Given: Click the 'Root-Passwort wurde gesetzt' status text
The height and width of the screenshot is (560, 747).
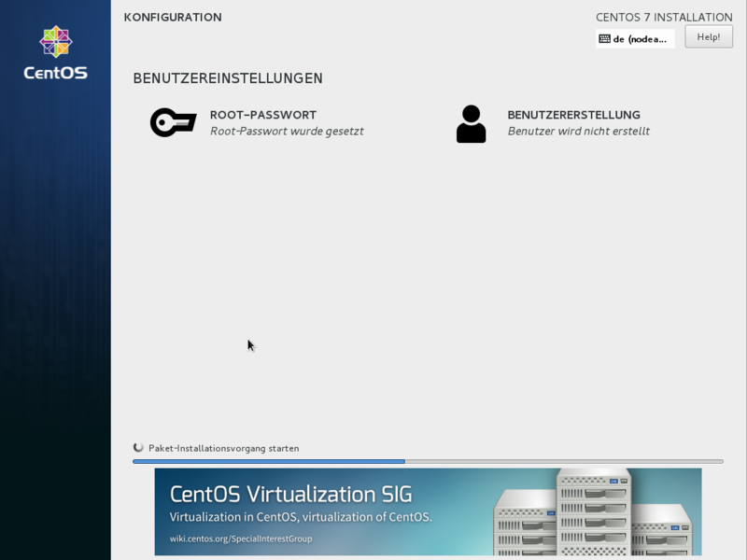Looking at the screenshot, I should point(287,131).
